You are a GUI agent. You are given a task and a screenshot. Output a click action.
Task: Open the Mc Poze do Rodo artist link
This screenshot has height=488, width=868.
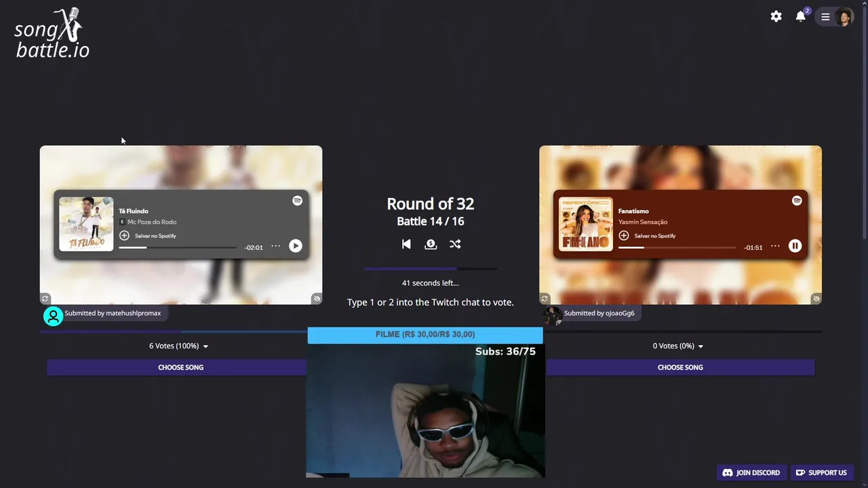point(152,222)
